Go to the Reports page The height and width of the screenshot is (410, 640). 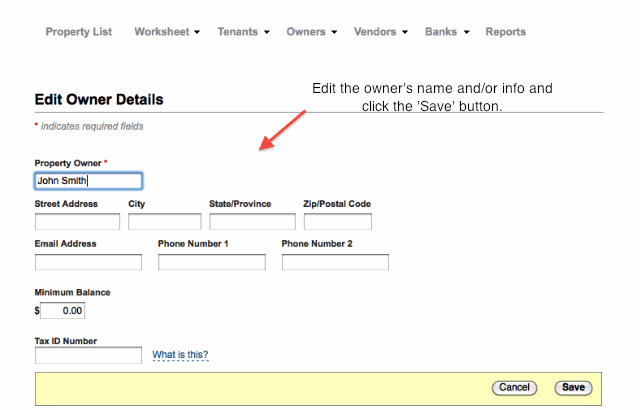(505, 32)
